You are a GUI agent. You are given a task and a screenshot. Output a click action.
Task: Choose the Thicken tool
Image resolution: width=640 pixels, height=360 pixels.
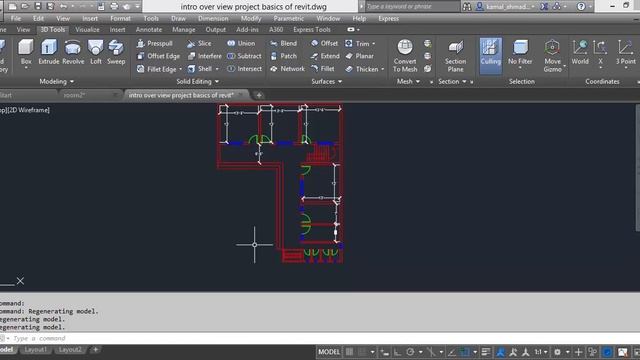click(x=362, y=69)
